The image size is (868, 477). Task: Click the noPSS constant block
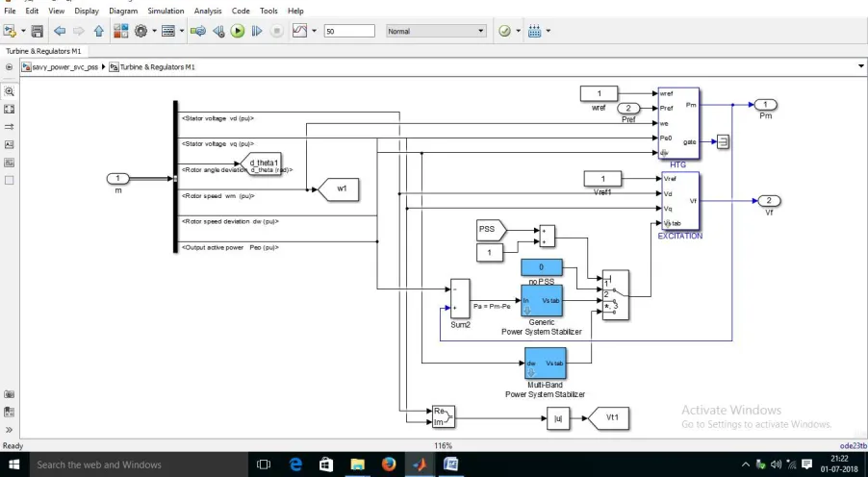542,267
